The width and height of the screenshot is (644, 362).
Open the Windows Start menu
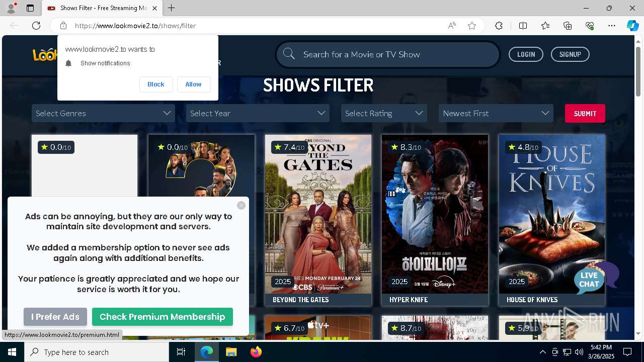12,352
